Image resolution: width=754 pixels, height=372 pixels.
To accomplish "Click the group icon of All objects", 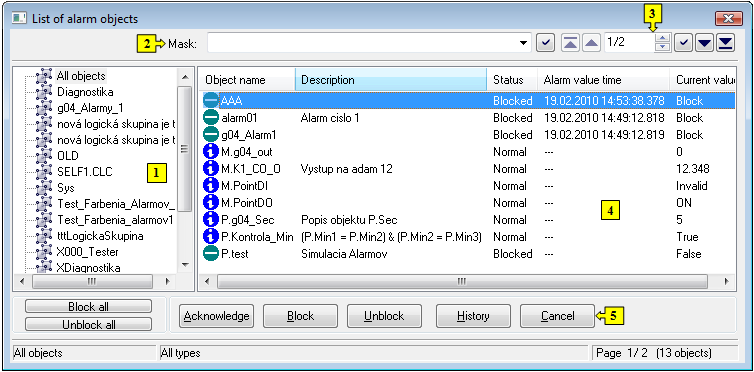I will [x=44, y=75].
